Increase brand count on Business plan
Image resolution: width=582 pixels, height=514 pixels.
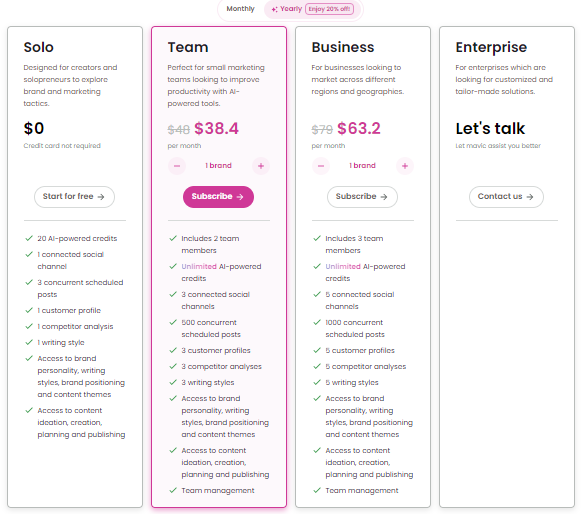405,166
